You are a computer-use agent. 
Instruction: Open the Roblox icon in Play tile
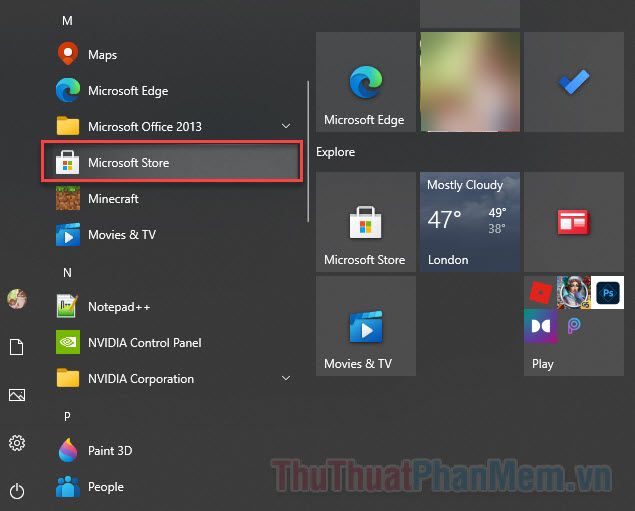click(541, 292)
